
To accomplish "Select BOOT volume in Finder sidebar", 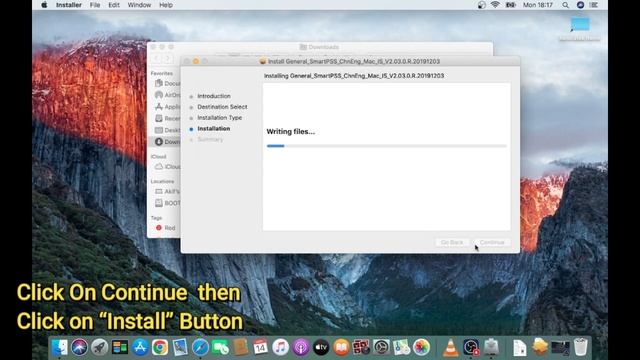I will click(x=167, y=203).
